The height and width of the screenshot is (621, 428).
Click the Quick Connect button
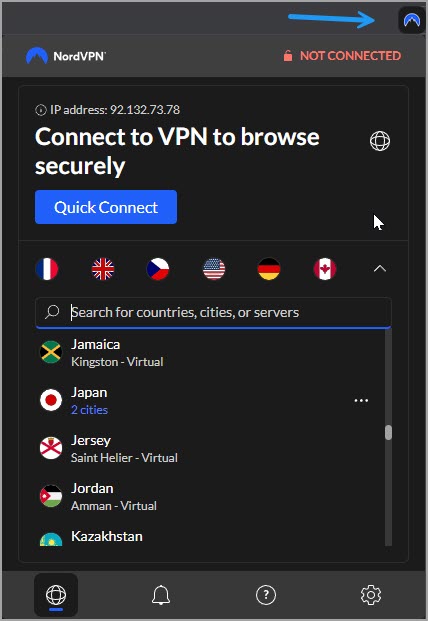pyautogui.click(x=106, y=207)
